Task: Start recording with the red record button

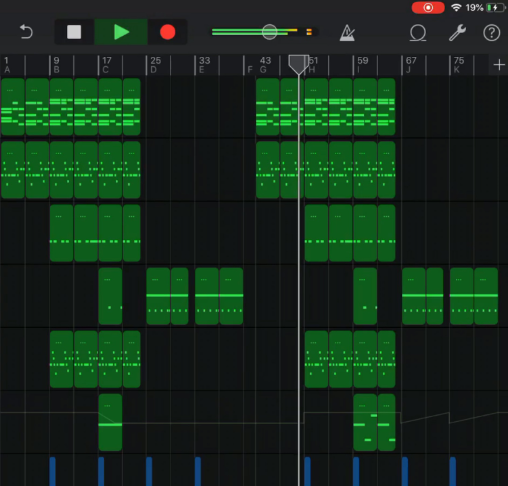Action: click(167, 32)
